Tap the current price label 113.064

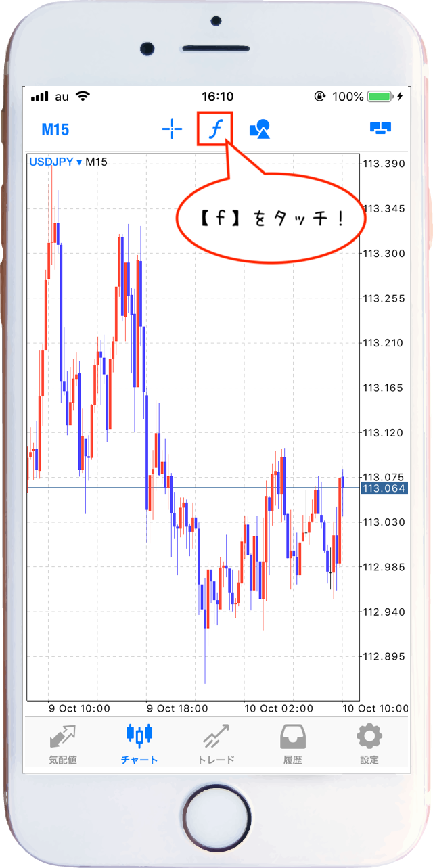click(384, 488)
